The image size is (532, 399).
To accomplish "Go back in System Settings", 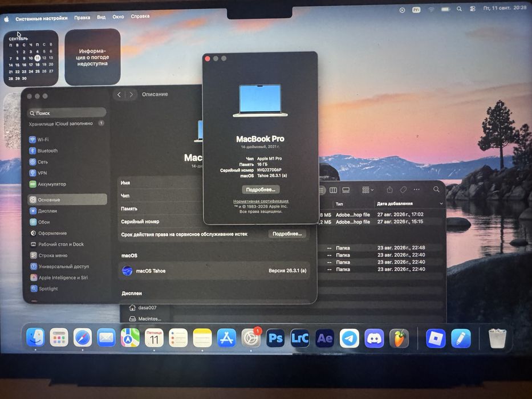I will click(119, 95).
